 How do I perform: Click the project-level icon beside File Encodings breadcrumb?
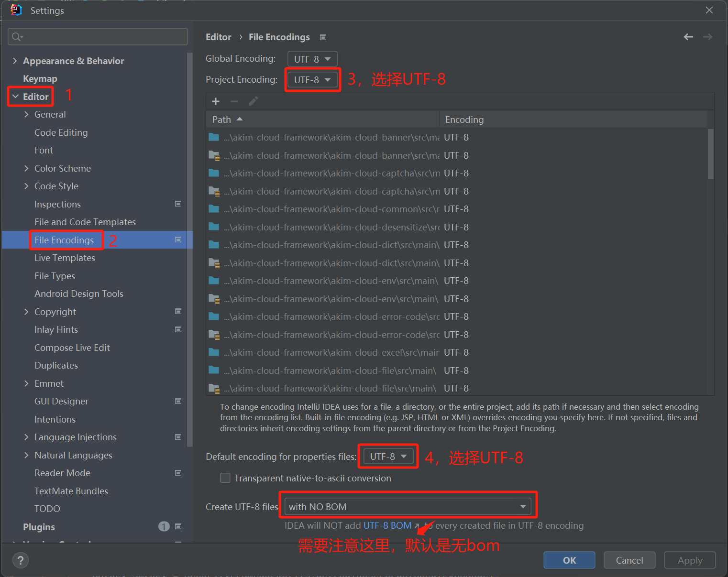(323, 37)
